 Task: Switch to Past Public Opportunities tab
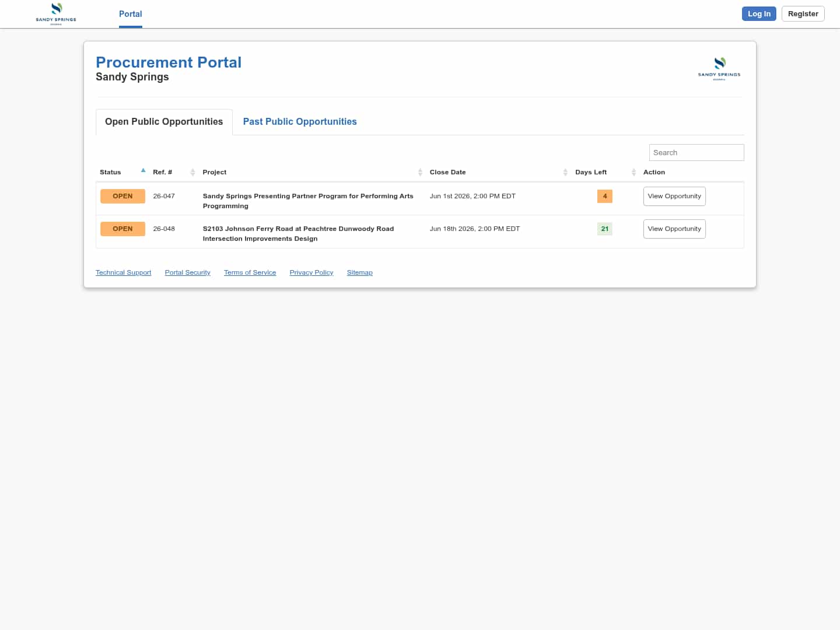300,122
